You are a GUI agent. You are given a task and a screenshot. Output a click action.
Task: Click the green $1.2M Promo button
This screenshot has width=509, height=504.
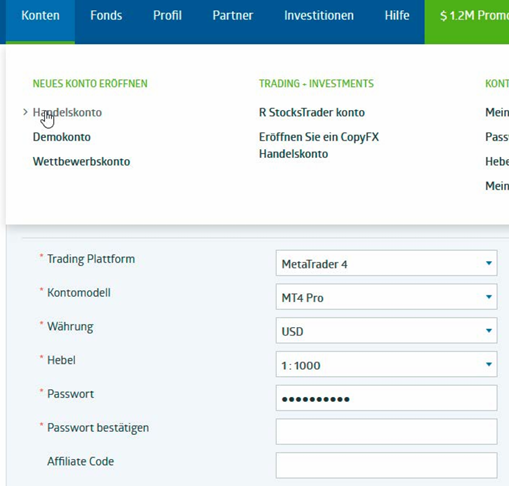pos(467,22)
